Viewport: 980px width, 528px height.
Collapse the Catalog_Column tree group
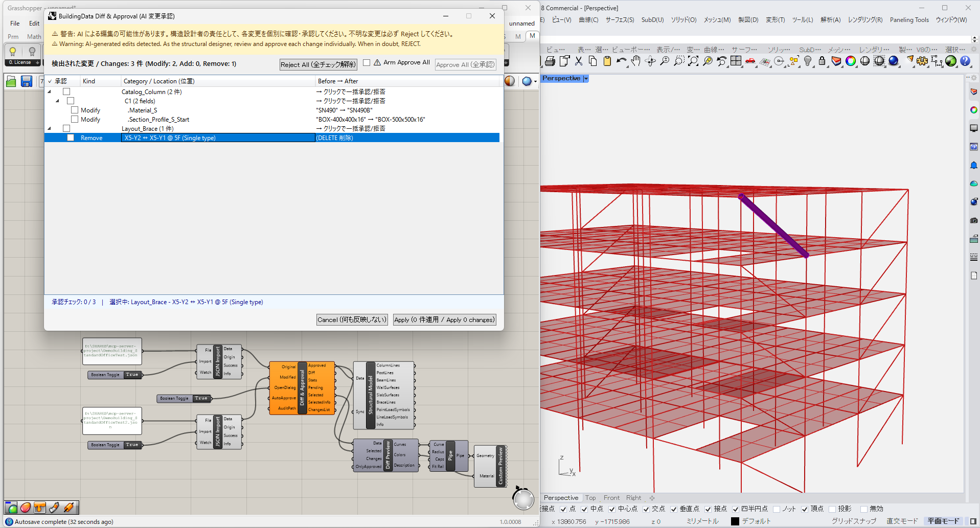coord(50,92)
